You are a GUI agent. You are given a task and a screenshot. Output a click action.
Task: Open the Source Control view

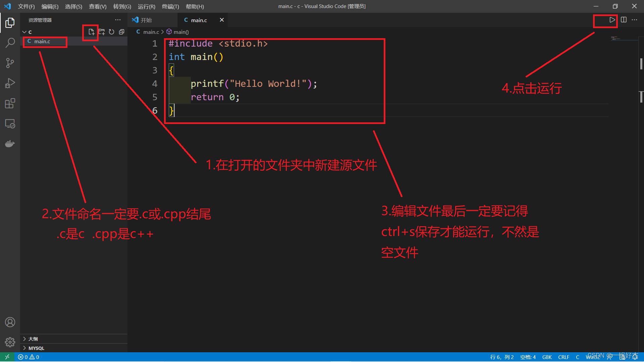tap(10, 63)
